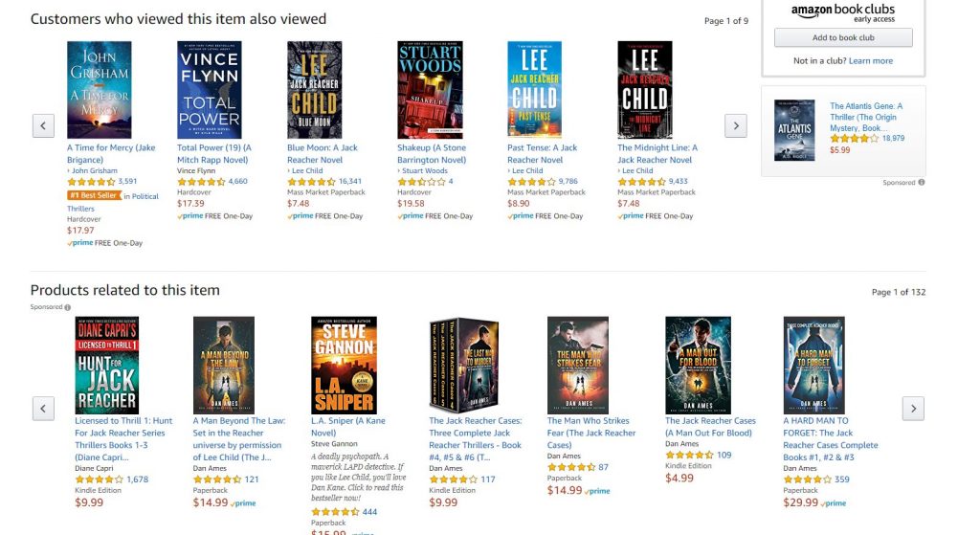Screen dimensions: 980x535
Task: Open The Atlantis Gene sponsored book cover
Action: (794, 130)
